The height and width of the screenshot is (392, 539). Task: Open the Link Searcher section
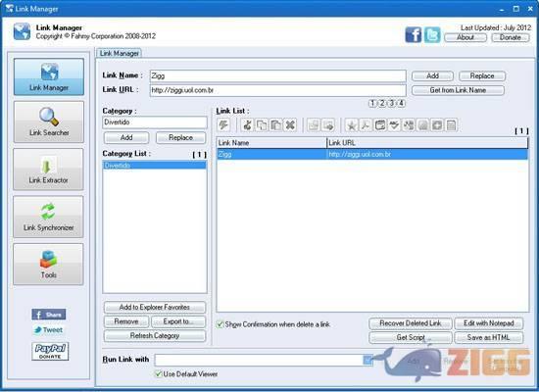click(48, 122)
